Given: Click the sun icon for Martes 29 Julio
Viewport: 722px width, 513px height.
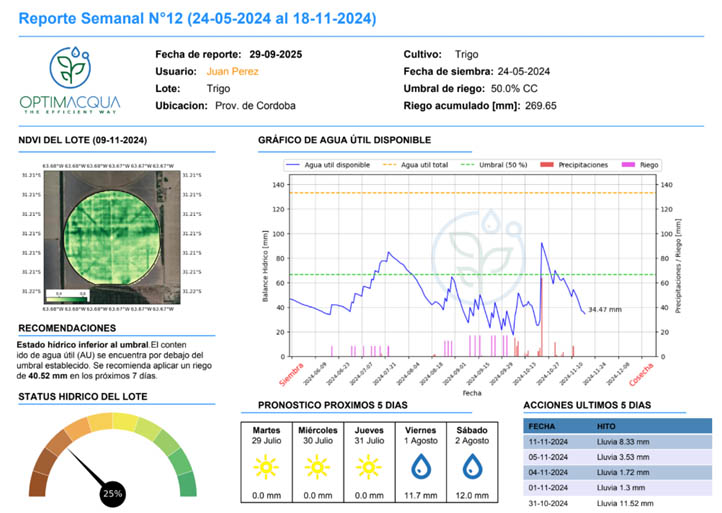Looking at the screenshot, I should (x=266, y=466).
